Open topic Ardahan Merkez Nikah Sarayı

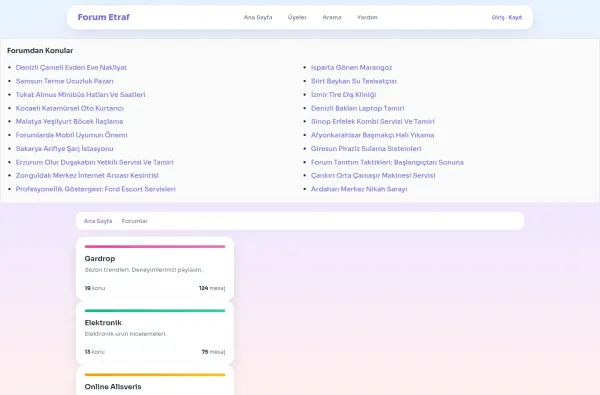[359, 189]
